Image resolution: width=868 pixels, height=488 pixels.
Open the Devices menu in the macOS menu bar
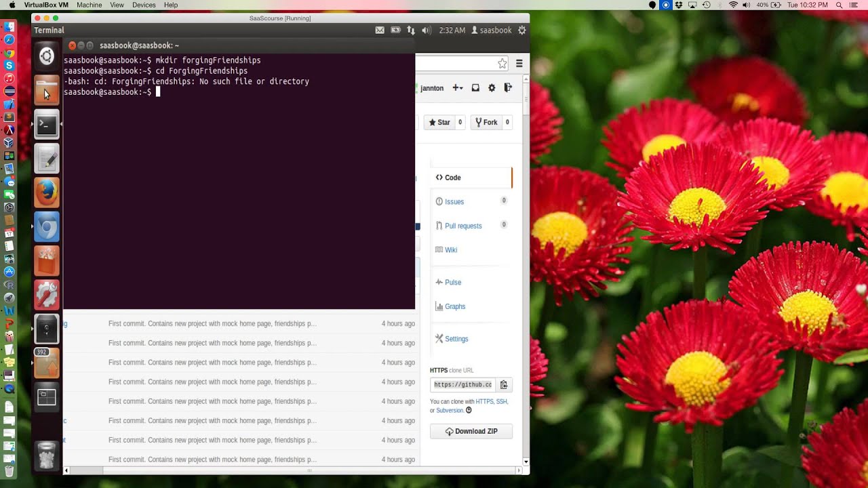(144, 5)
